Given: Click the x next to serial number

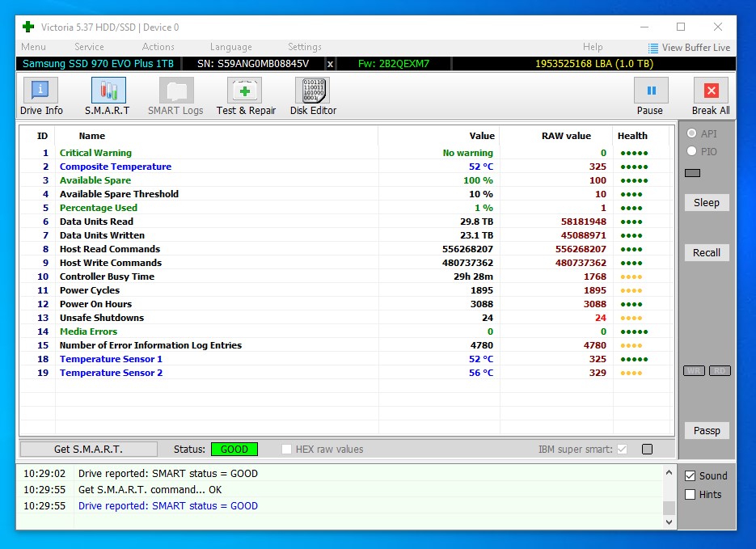Looking at the screenshot, I should 330,64.
